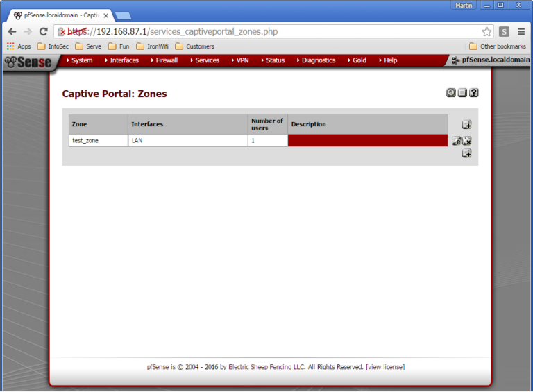The width and height of the screenshot is (533, 392).
Task: Open the Chrome menu hamburger icon
Action: coord(521,31)
